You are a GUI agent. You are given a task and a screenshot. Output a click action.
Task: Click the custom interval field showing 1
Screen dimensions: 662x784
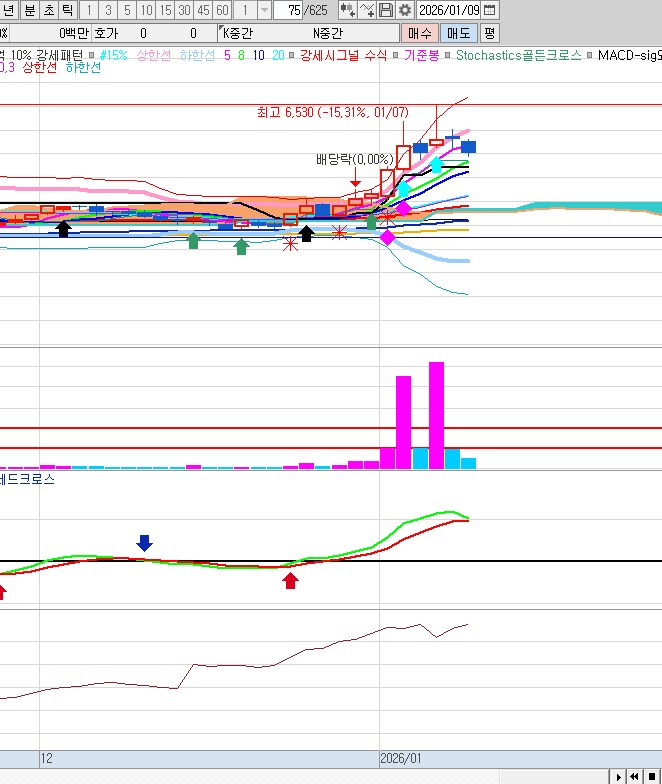[x=245, y=10]
